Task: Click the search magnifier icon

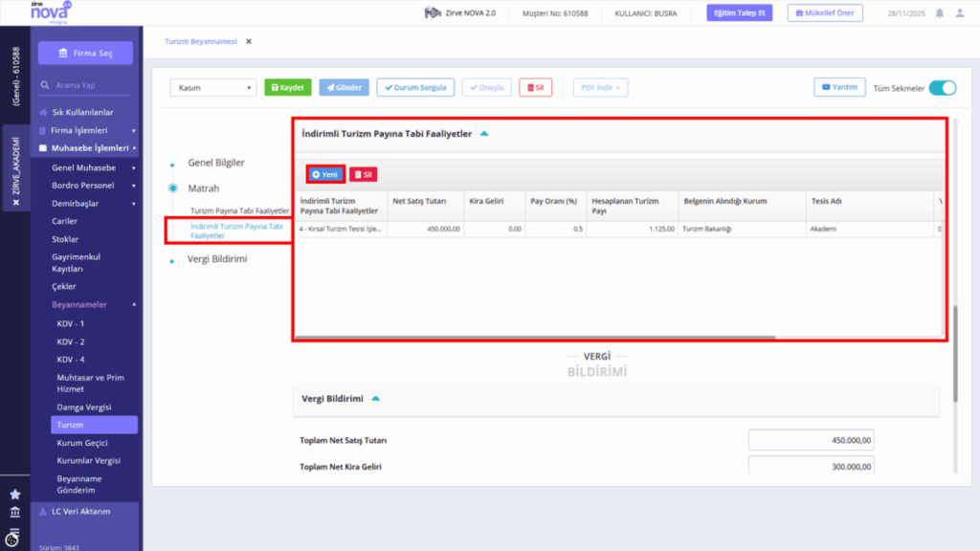Action: pyautogui.click(x=45, y=85)
